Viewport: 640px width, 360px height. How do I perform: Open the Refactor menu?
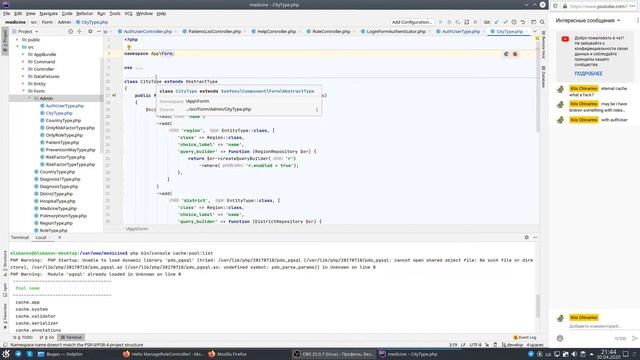pos(84,13)
